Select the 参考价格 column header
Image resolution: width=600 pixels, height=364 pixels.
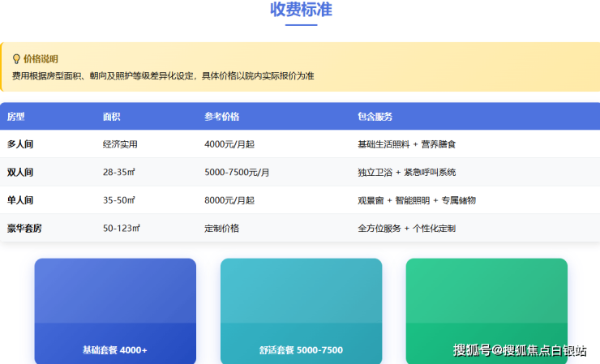coord(221,117)
